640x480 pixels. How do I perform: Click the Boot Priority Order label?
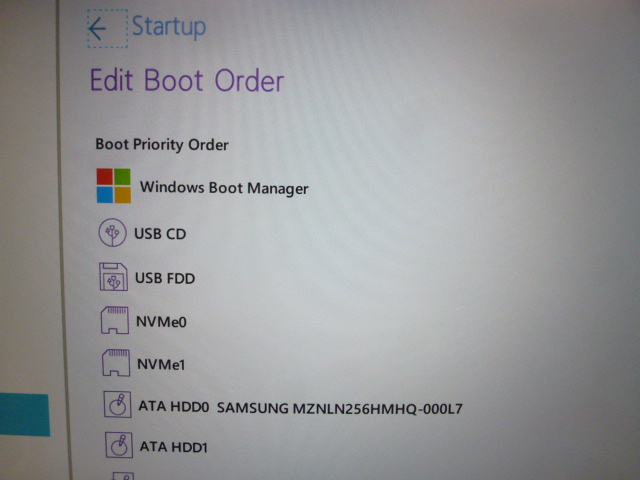click(x=162, y=144)
